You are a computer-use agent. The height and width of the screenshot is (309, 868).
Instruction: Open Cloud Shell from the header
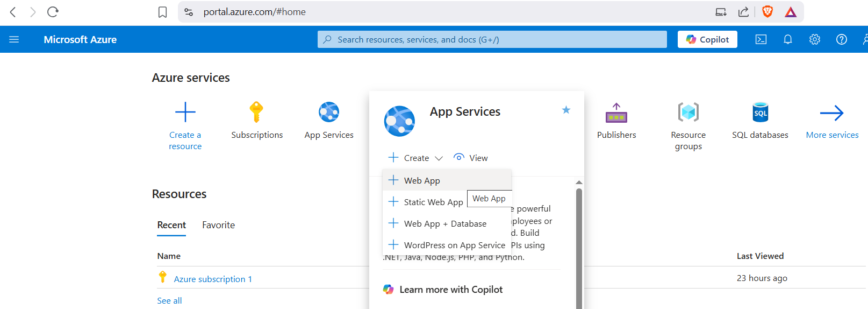(x=761, y=39)
